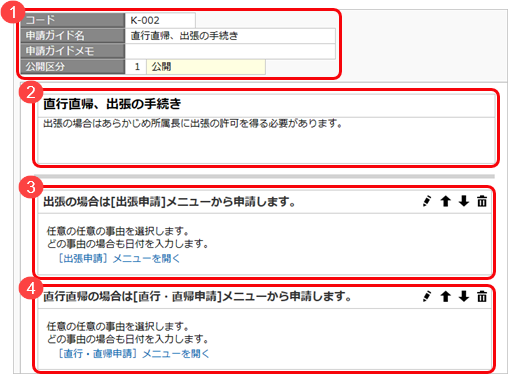The height and width of the screenshot is (374, 508).
Task: Move the 直行・直帰申請 step up
Action: click(x=446, y=296)
